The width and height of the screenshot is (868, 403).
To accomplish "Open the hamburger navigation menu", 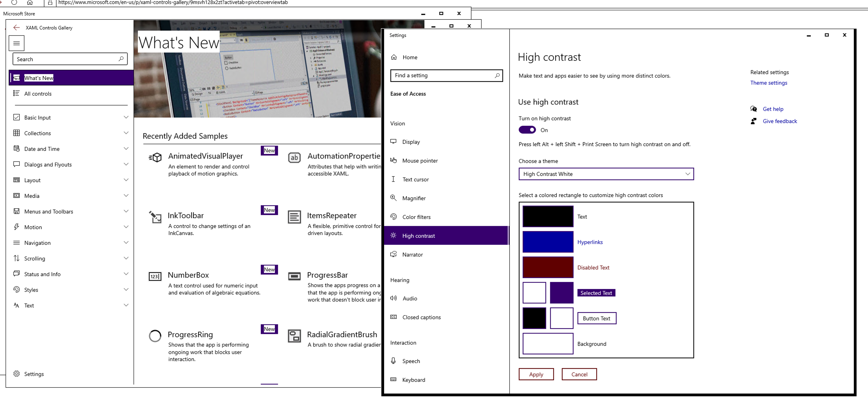I will (x=16, y=43).
